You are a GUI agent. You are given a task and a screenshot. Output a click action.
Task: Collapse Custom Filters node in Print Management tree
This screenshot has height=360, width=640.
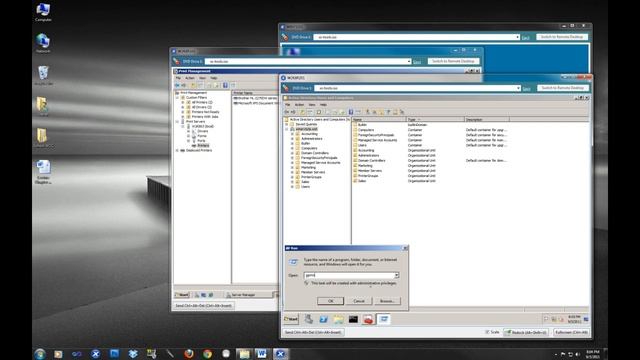pyautogui.click(x=178, y=98)
